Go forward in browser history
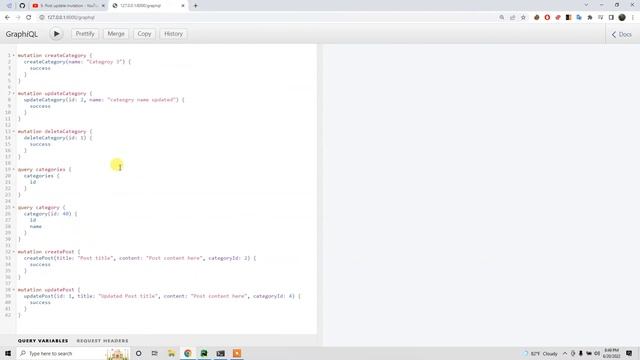Viewport: 640px width, 360px height. [x=18, y=18]
